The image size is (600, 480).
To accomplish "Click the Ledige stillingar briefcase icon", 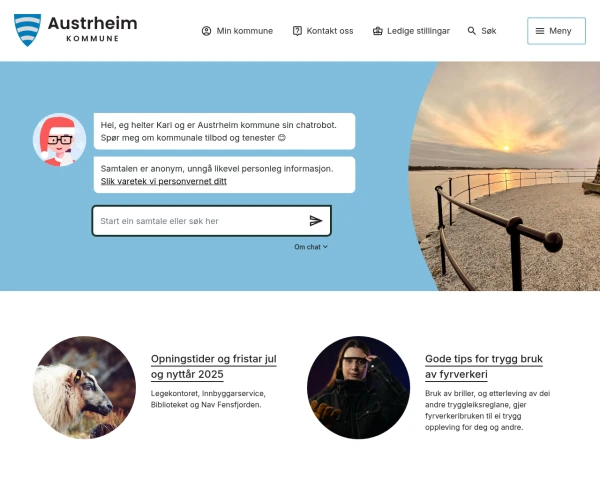I will pyautogui.click(x=378, y=31).
